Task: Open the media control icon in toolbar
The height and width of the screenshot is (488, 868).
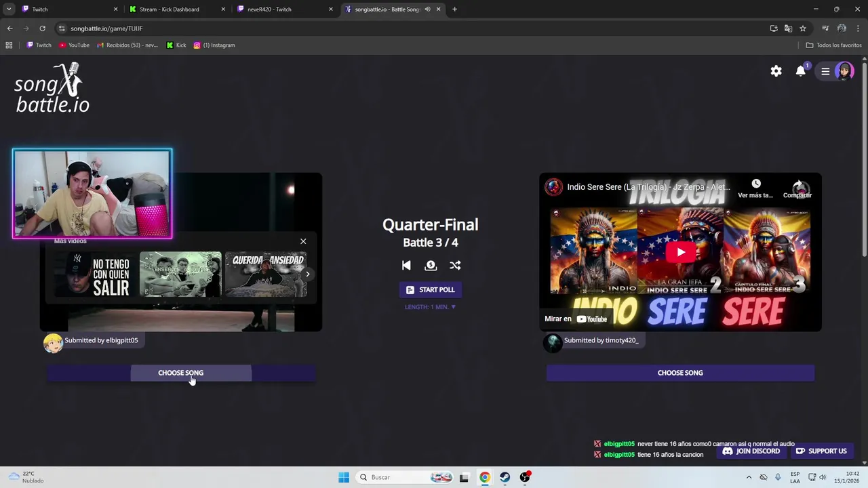Action: [825, 28]
